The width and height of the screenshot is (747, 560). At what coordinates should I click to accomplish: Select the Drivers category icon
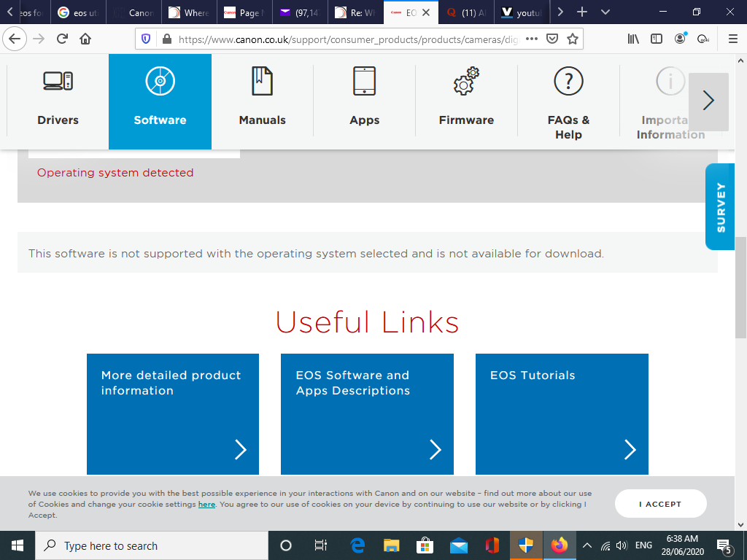58,81
